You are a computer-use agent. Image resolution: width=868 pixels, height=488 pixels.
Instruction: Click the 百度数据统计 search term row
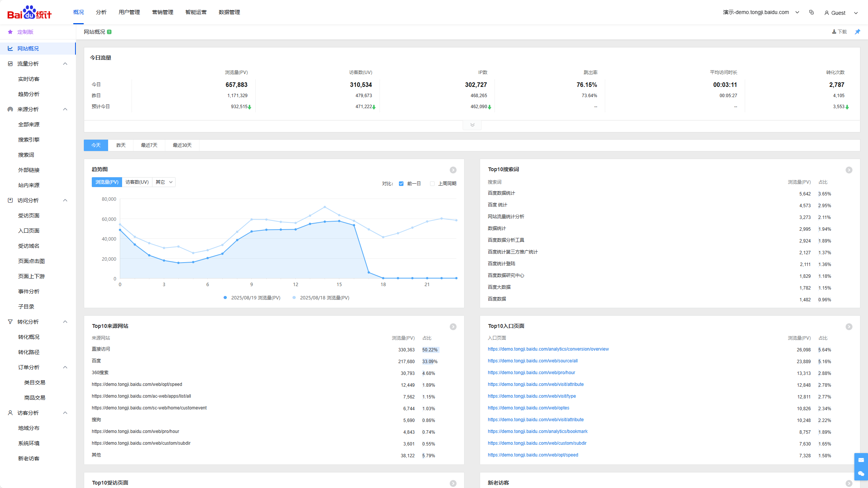pyautogui.click(x=661, y=194)
